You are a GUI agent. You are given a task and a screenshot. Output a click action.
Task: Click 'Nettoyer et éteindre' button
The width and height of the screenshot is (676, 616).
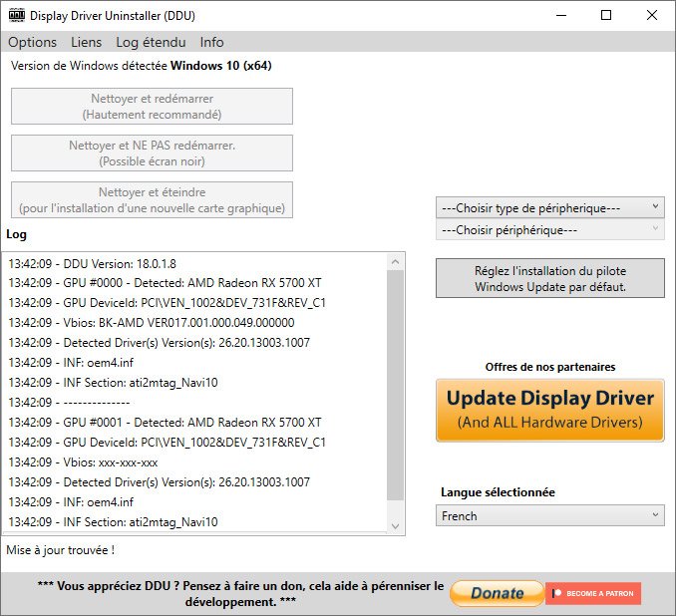click(x=152, y=199)
